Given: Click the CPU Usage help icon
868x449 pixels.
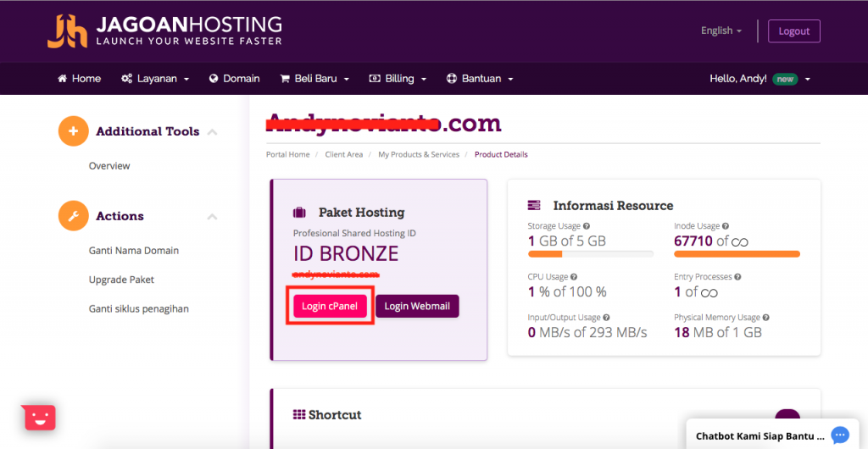Looking at the screenshot, I should (574, 276).
